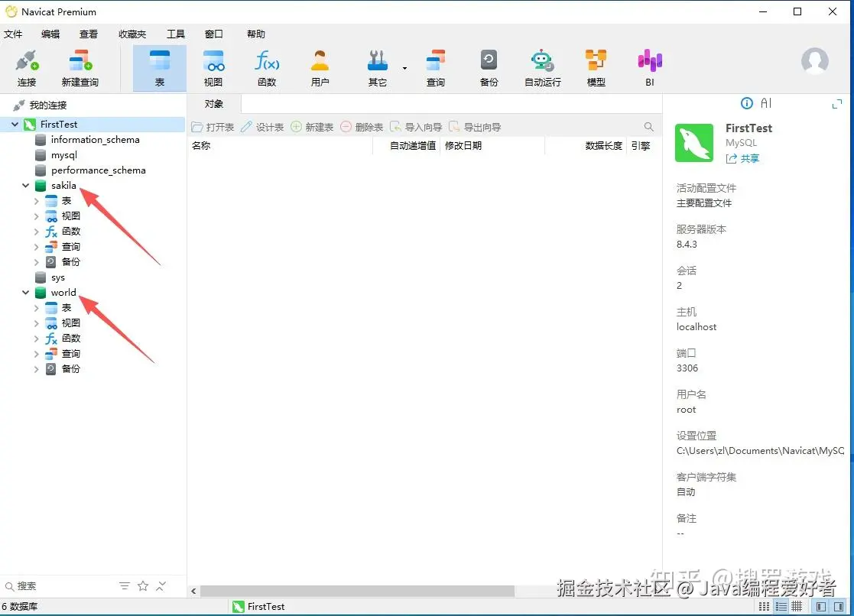Image resolution: width=854 pixels, height=616 pixels.
Task: Switch to the 对象 tab
Action: pyautogui.click(x=214, y=103)
